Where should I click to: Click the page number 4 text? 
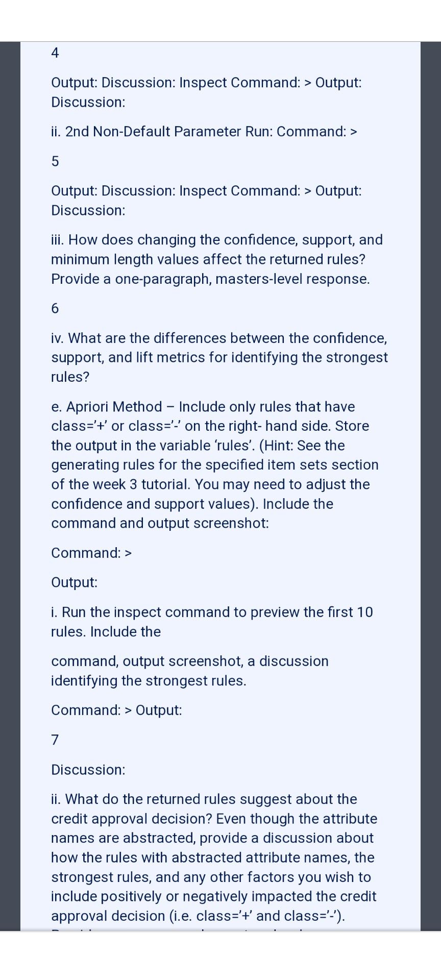[55, 53]
